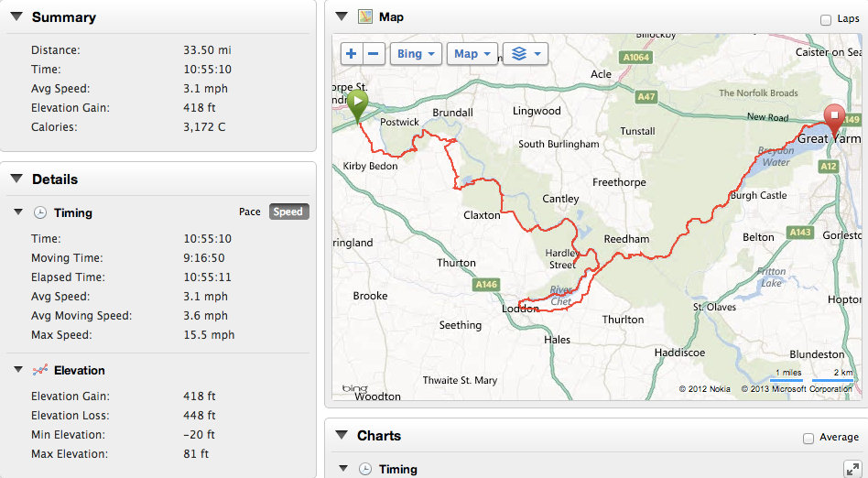
Task: Click the expand chart icon in Timing
Action: pos(852,468)
